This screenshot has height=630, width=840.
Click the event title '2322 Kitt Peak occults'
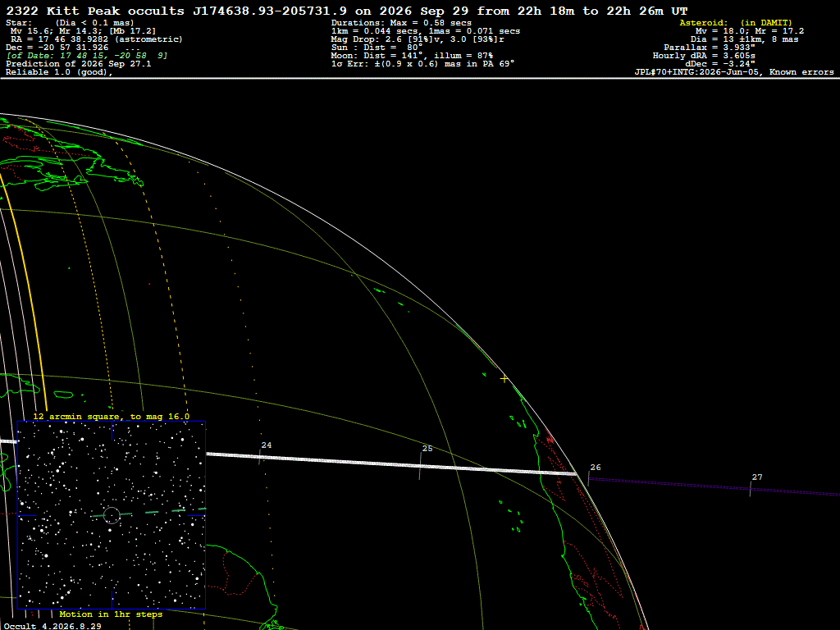point(95,11)
